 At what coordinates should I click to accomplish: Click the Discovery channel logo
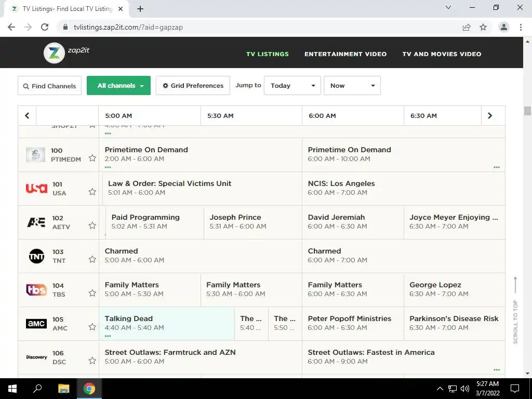(36, 357)
